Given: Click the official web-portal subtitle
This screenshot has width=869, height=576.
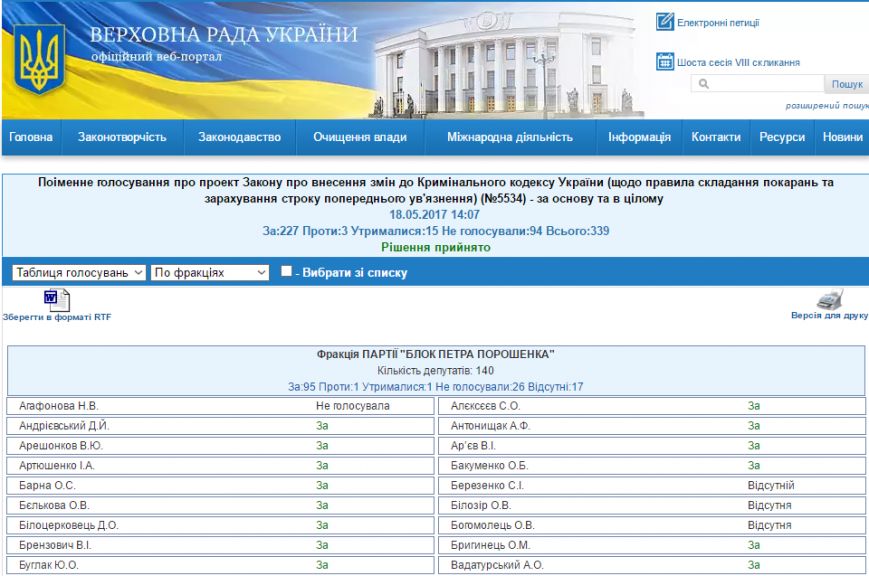Looking at the screenshot, I should pos(156,57).
